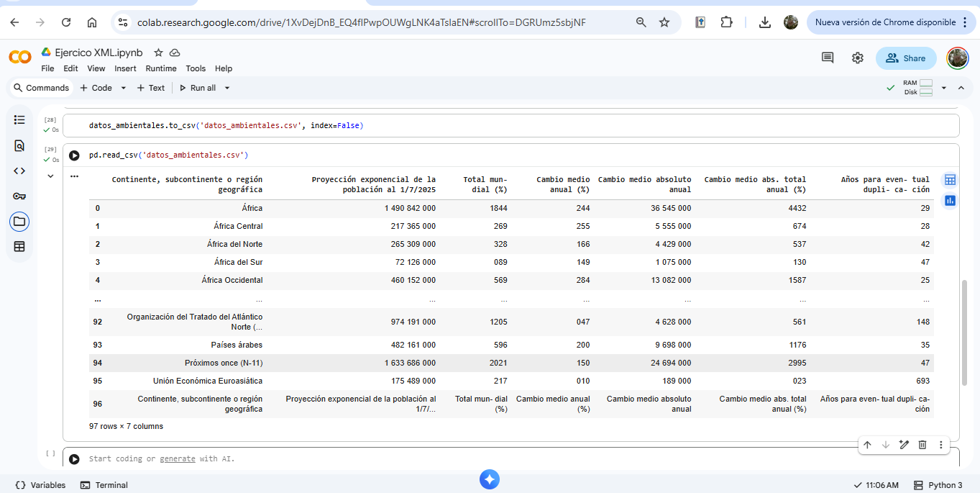Click the suggest charts icon
980x493 pixels.
[x=950, y=201]
